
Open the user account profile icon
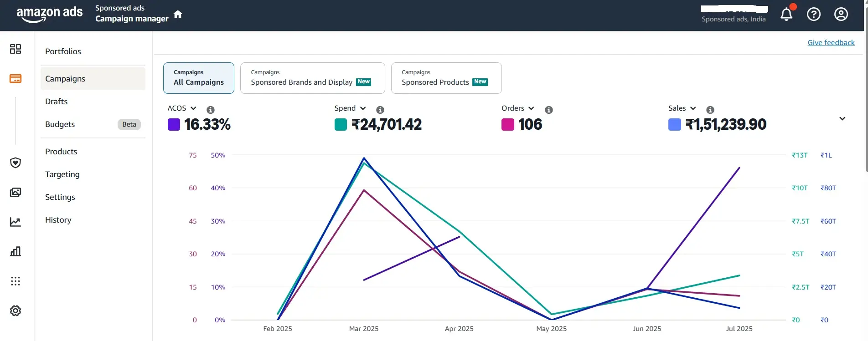(x=841, y=15)
